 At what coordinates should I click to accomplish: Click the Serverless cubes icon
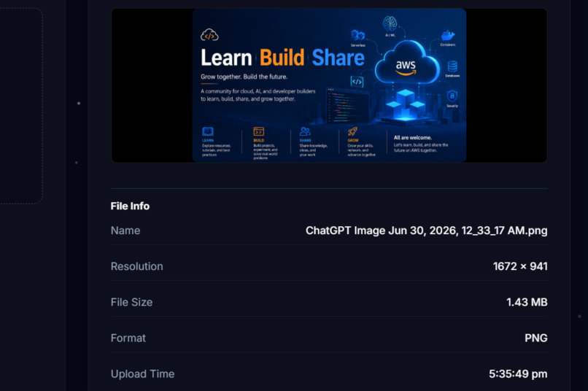[x=357, y=36]
